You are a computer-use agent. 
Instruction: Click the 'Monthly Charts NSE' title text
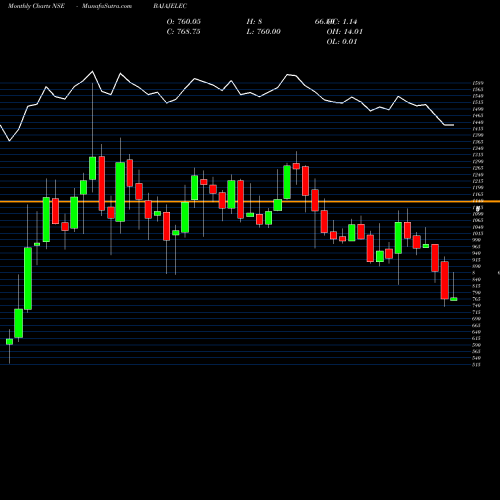click(x=36, y=6)
